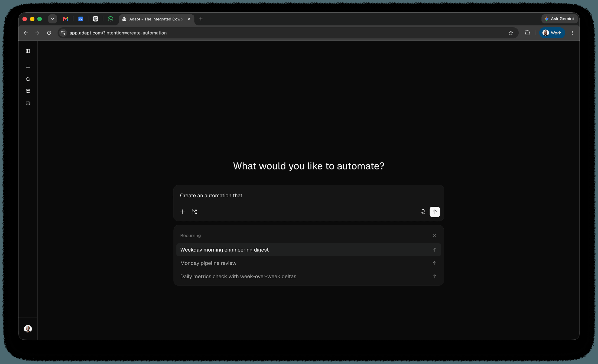Toggle the sidebar panel icon

coord(28,51)
